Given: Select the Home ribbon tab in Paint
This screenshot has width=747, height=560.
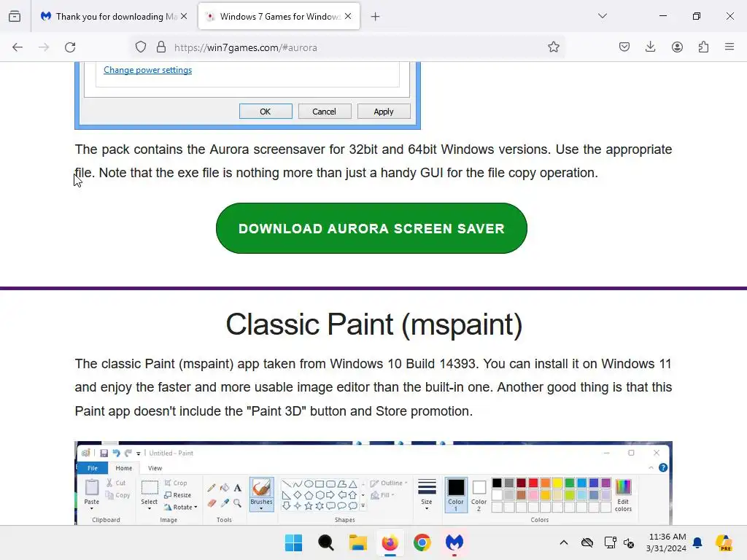Looking at the screenshot, I should 124,468.
